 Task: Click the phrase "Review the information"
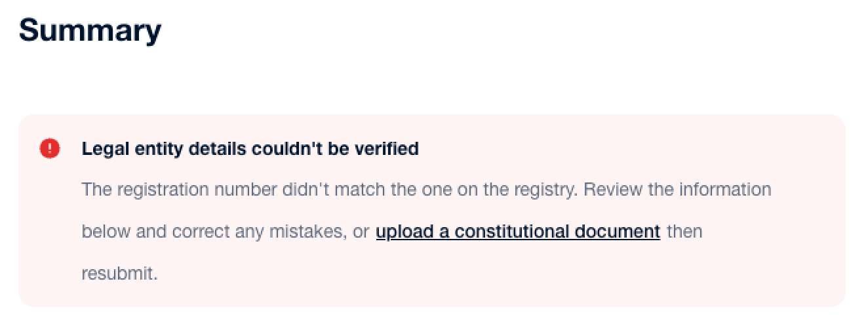point(677,190)
